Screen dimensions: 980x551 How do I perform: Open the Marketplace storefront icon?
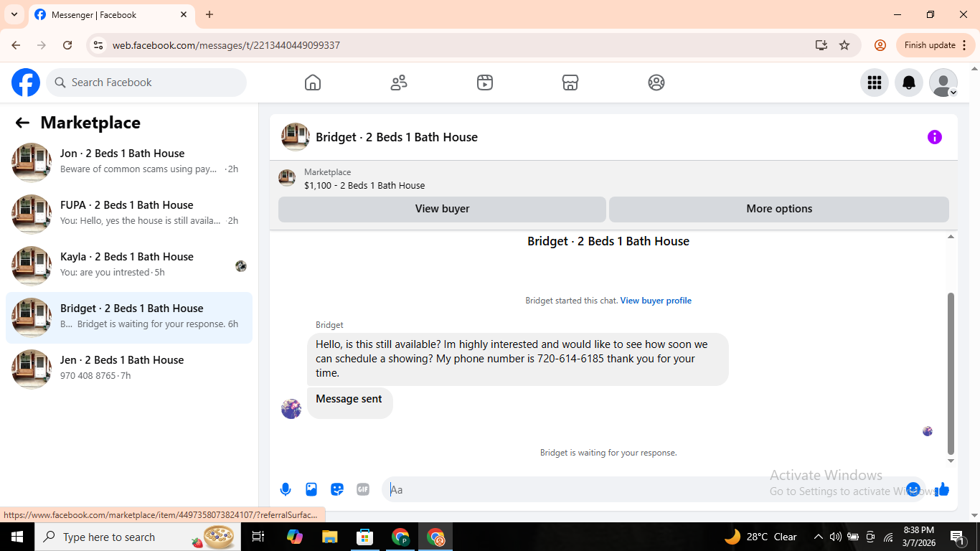point(570,83)
